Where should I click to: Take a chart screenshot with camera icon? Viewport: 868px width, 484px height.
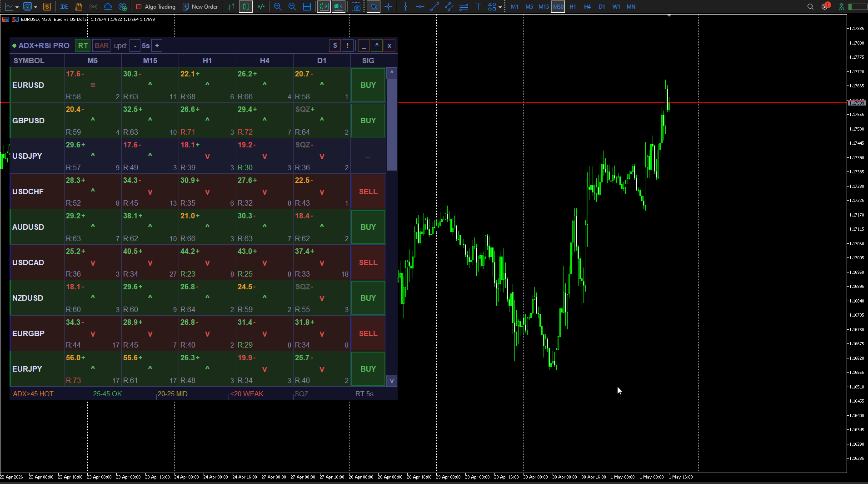tap(357, 7)
